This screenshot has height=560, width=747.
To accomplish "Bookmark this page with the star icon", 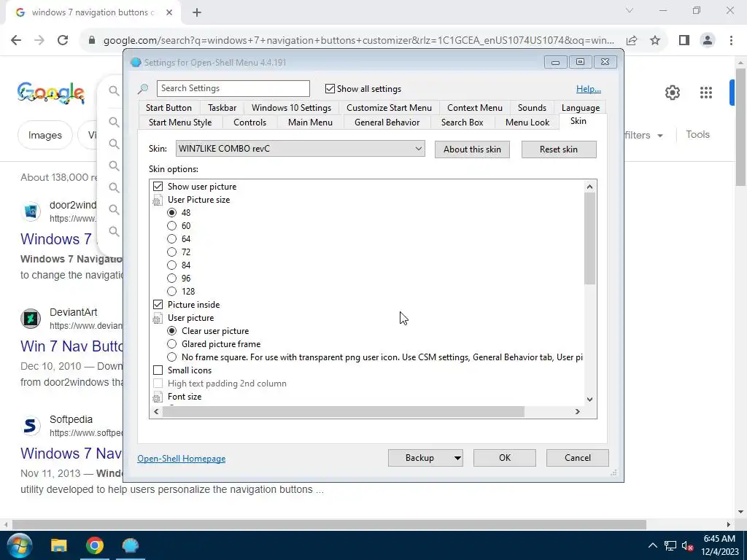I will [655, 41].
